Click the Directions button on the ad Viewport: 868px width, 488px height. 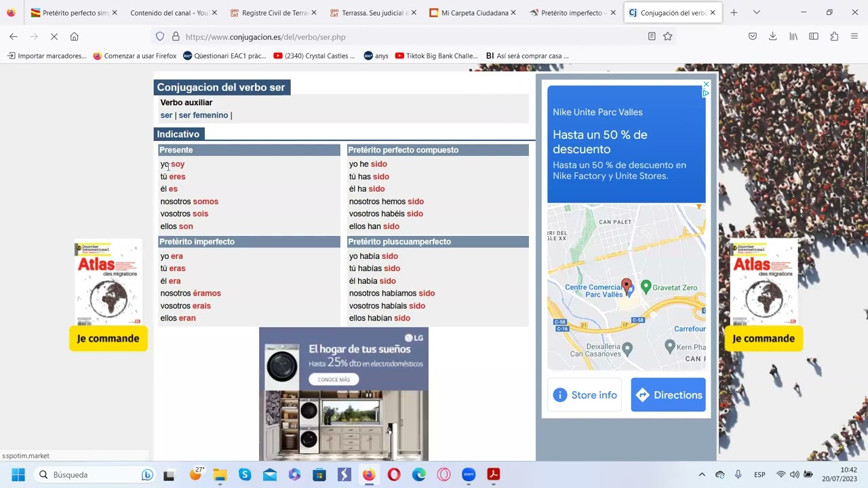pos(668,395)
